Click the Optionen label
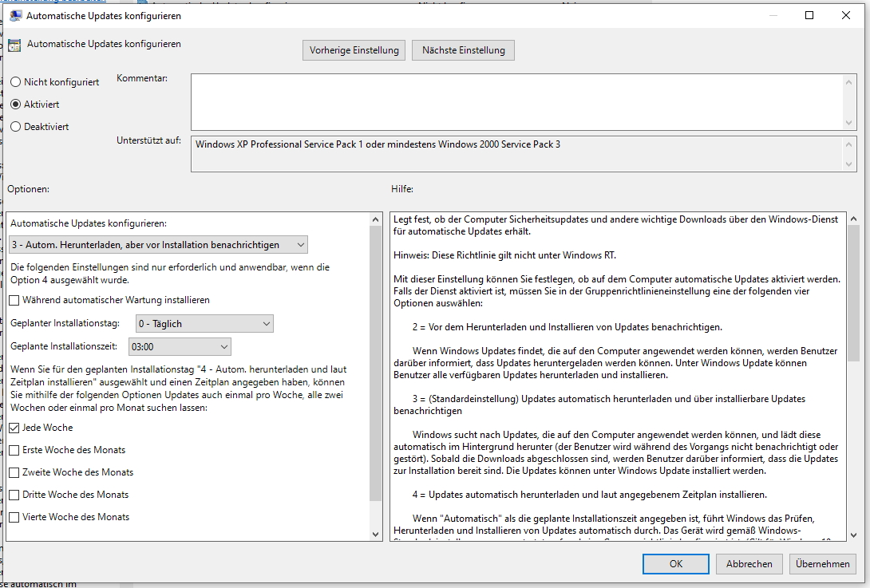The height and width of the screenshot is (588, 870). click(x=28, y=189)
